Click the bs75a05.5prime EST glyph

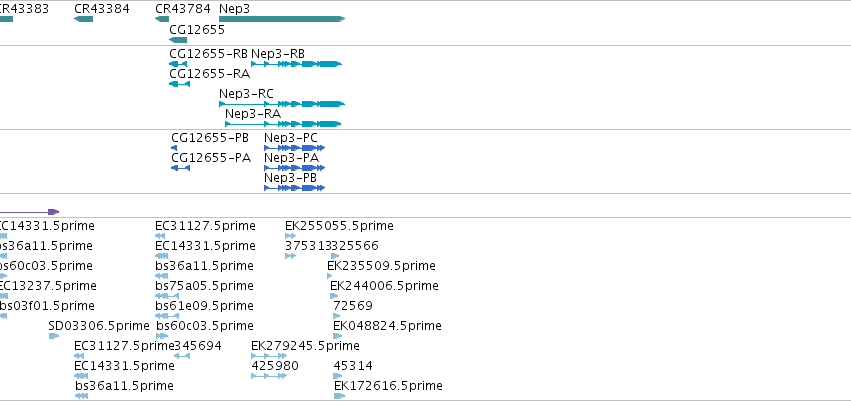167,296
